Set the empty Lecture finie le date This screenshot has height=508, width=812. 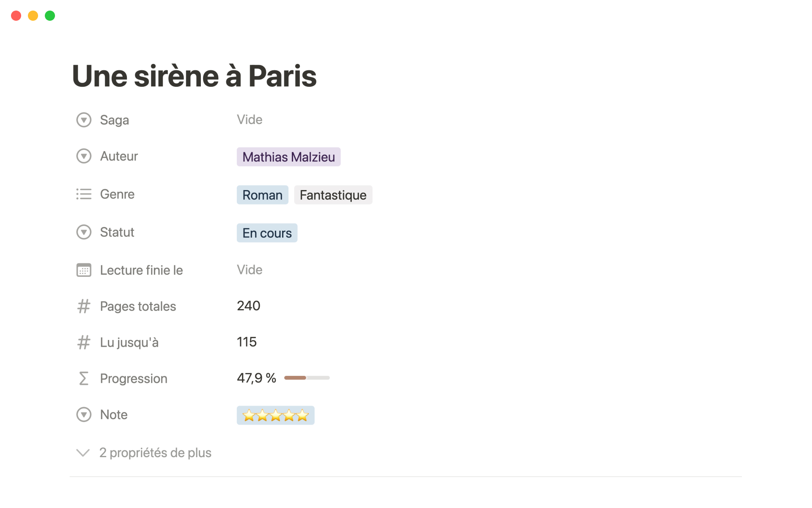point(250,270)
